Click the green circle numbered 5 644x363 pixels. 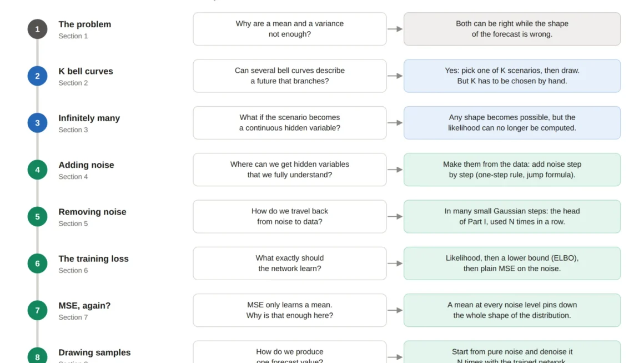pyautogui.click(x=37, y=217)
